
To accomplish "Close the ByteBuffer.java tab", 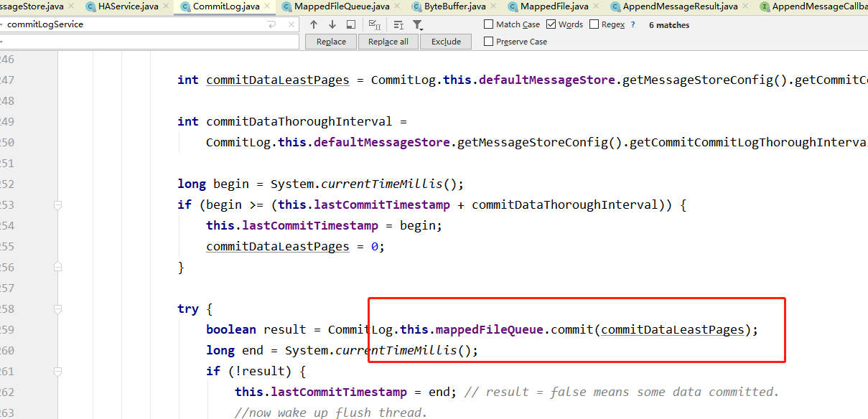I will click(493, 6).
